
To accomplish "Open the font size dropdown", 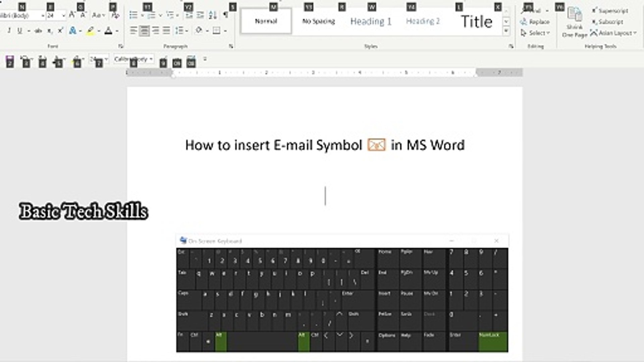I will tap(63, 16).
